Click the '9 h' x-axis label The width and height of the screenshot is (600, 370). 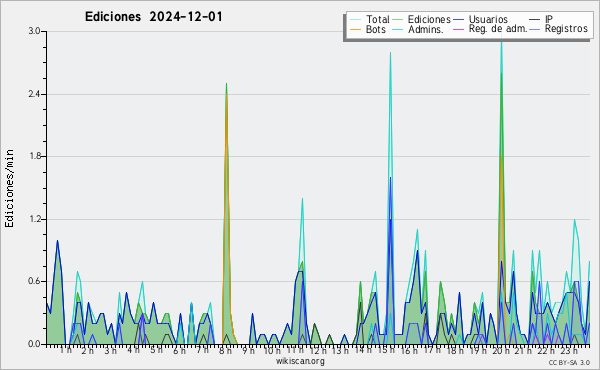click(248, 351)
